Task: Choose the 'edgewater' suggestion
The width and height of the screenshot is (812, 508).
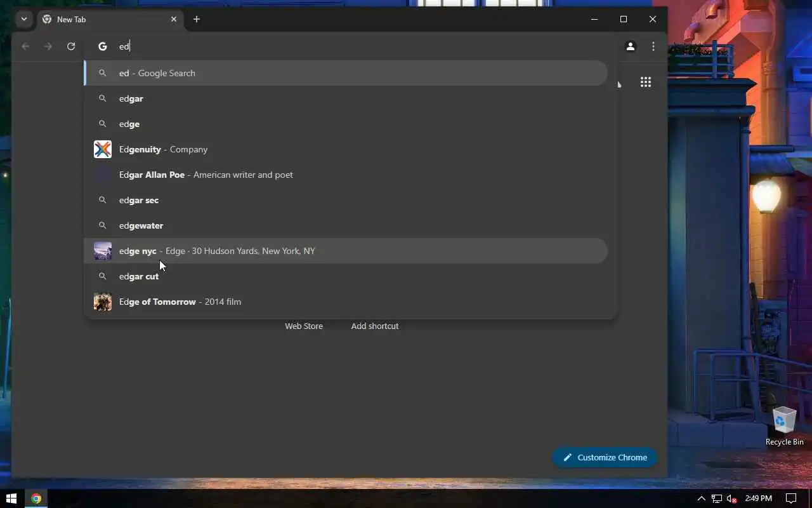Action: [x=346, y=225]
